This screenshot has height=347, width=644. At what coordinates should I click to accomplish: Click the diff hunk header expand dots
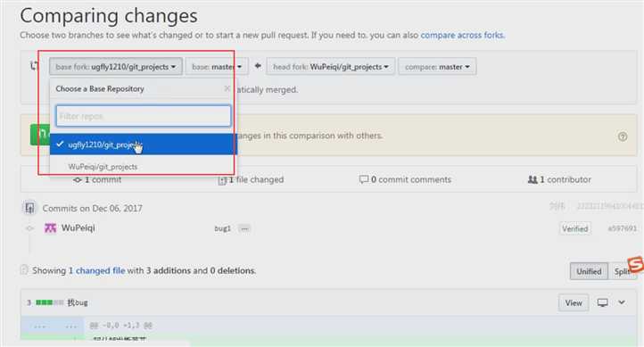click(53, 326)
